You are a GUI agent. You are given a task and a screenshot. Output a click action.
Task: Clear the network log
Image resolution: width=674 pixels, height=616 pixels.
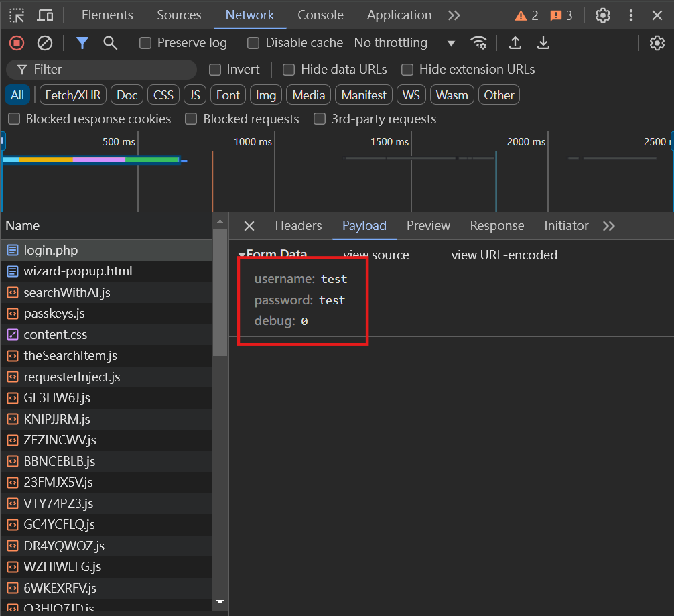coord(44,42)
